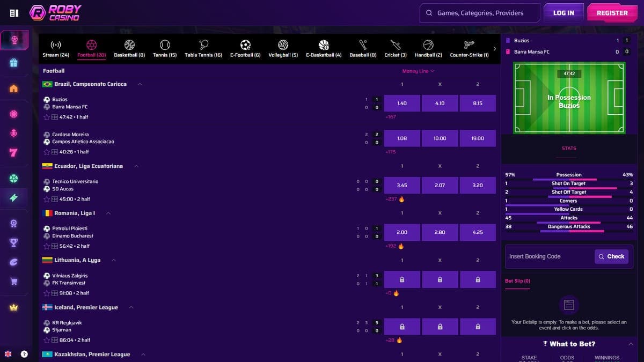
Task: Open pitch tracker icon for Vilniaus Zalgiris match
Action: [55, 293]
